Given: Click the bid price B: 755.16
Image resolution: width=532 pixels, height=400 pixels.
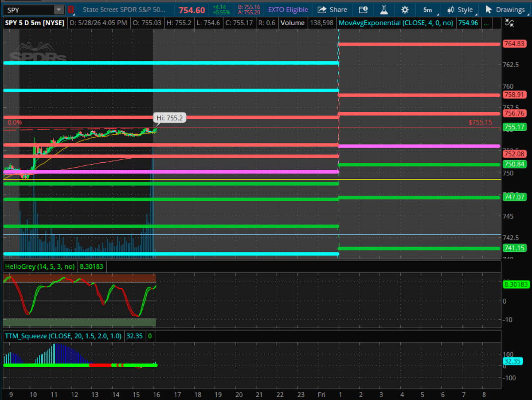Looking at the screenshot, I should [249, 7].
